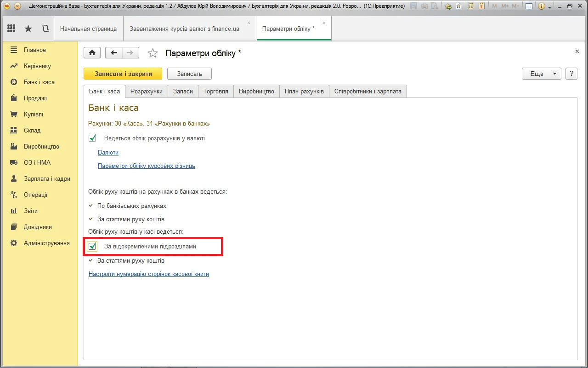Click the home button in the form toolbar
Screen dimensions: 588x368
click(92, 53)
